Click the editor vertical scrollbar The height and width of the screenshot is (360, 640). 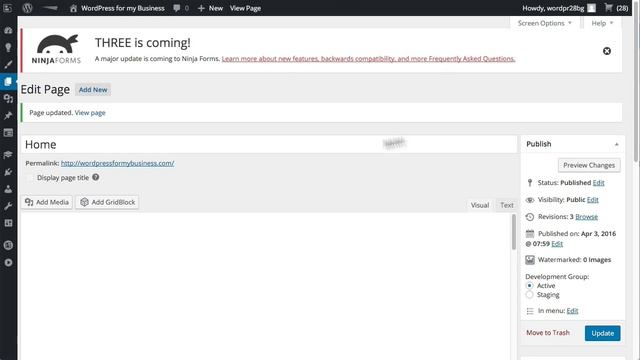[513, 231]
